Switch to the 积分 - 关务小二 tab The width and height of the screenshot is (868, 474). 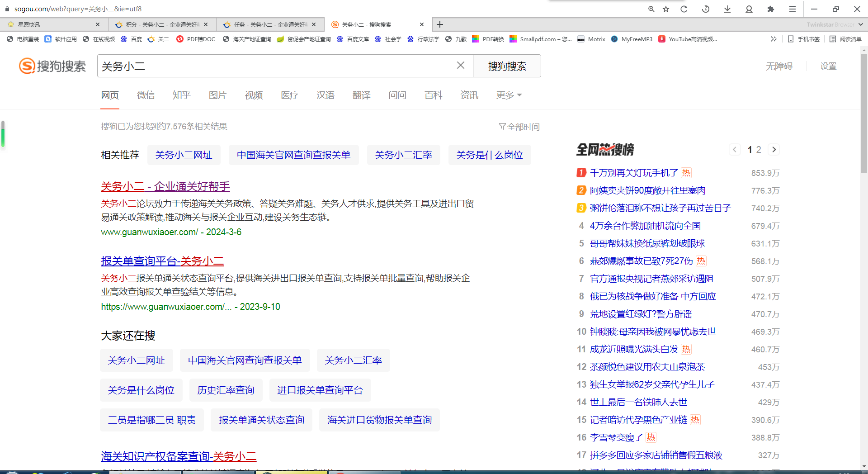(x=162, y=24)
